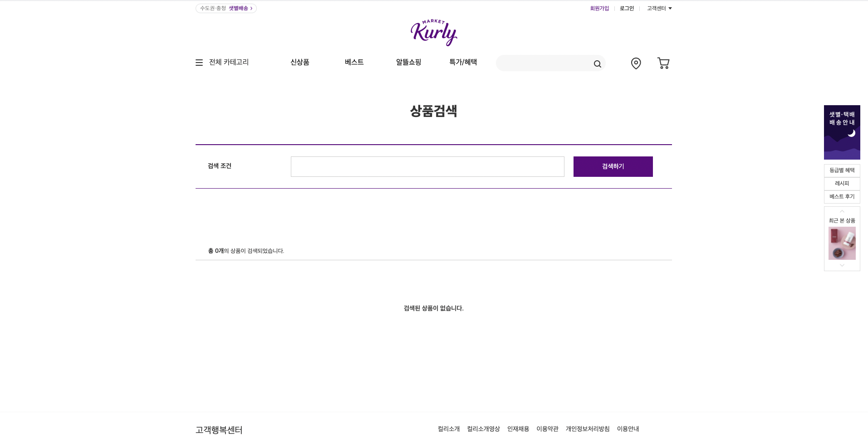Open the hamburger category menu icon

click(199, 62)
